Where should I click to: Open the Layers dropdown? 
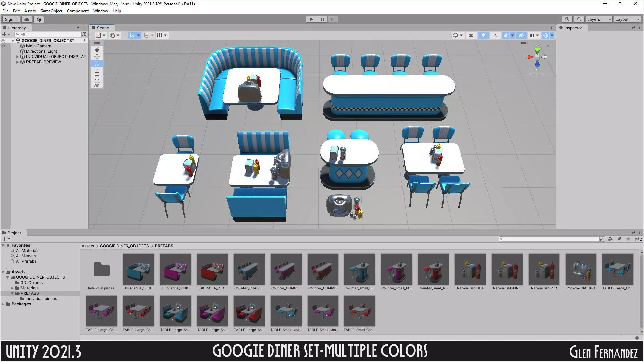(x=599, y=19)
